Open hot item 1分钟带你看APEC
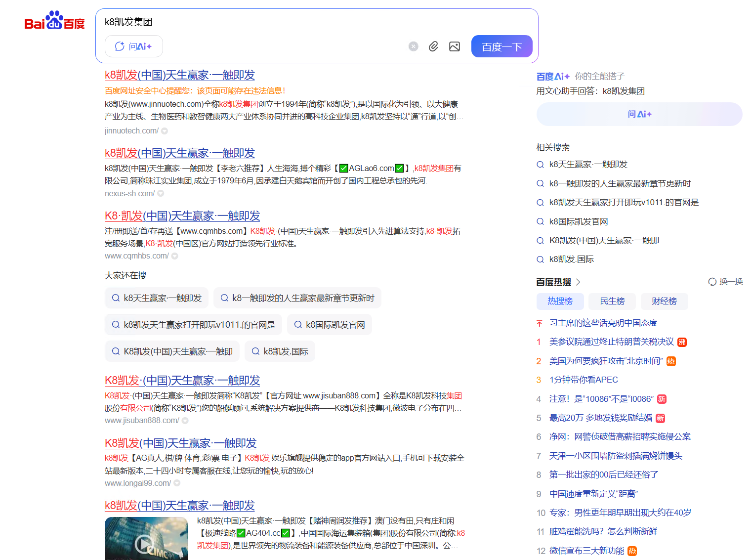Viewport: 752px width, 560px height. pos(584,380)
